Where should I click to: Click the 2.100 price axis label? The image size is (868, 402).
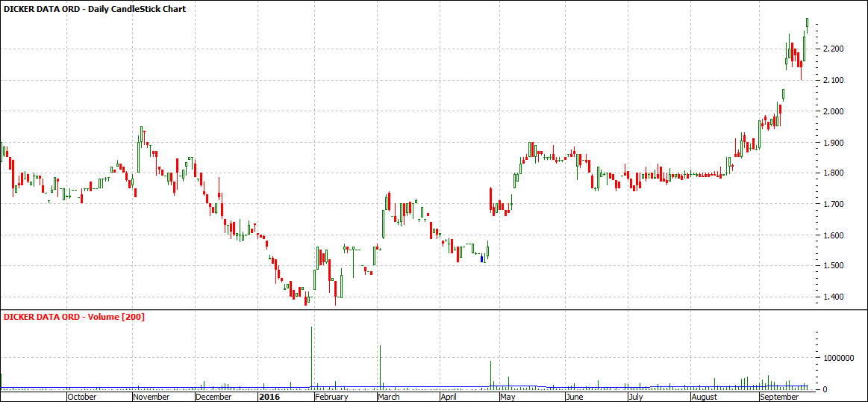pos(832,81)
